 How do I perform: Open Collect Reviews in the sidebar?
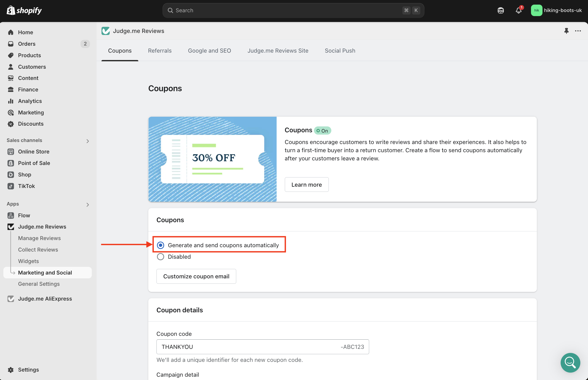[x=38, y=250]
